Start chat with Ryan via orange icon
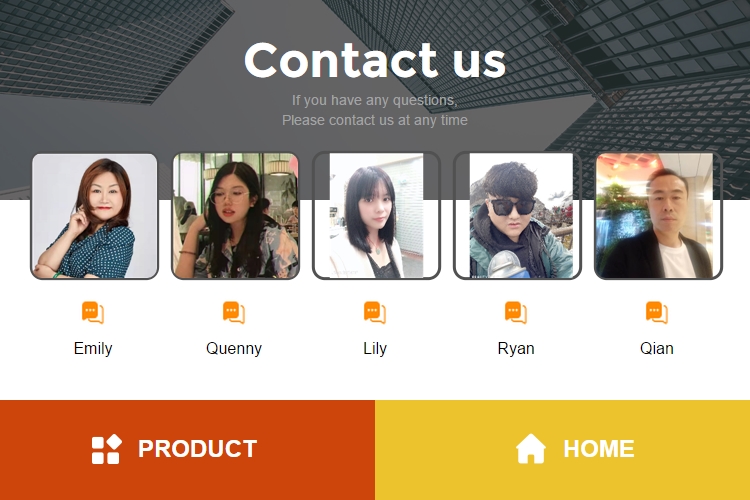750x500 pixels. [516, 312]
